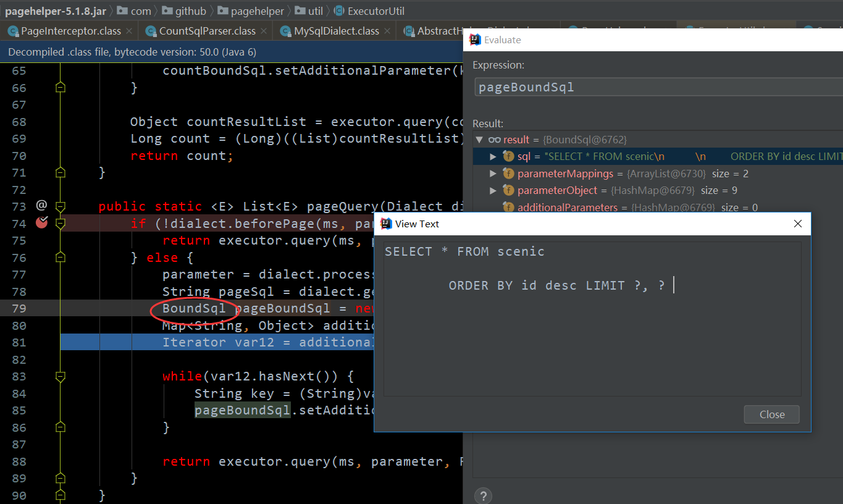Click the Close button in View Text
843x504 pixels.
tap(771, 414)
